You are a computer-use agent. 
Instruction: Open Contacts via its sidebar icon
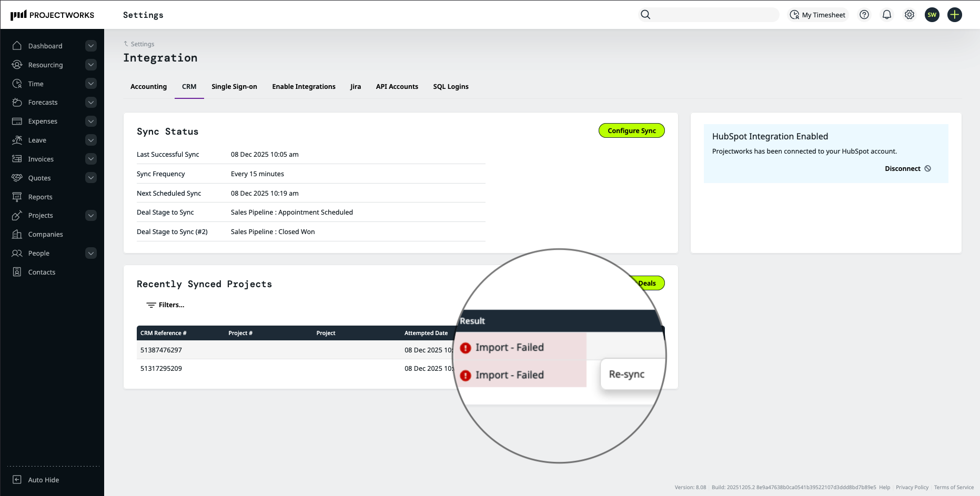click(17, 272)
